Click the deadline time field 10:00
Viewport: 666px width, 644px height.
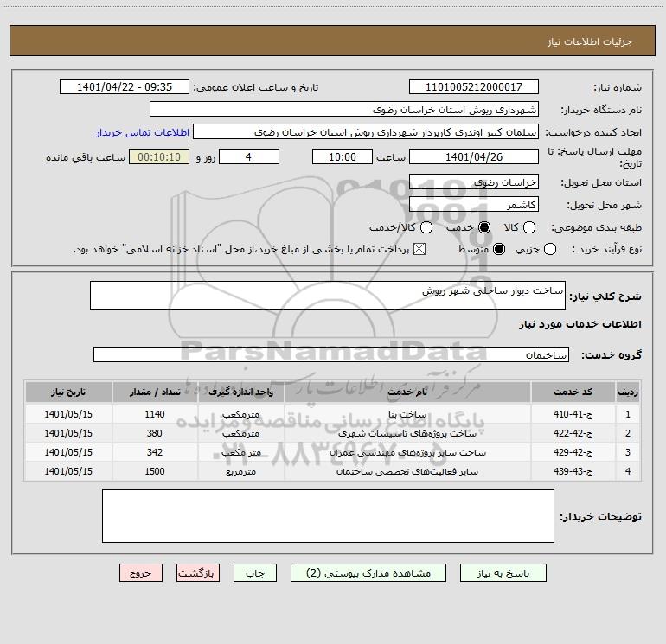coord(343,156)
